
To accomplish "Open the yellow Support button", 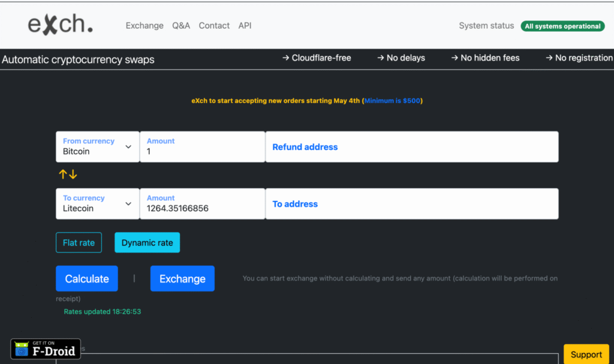I will tap(586, 354).
